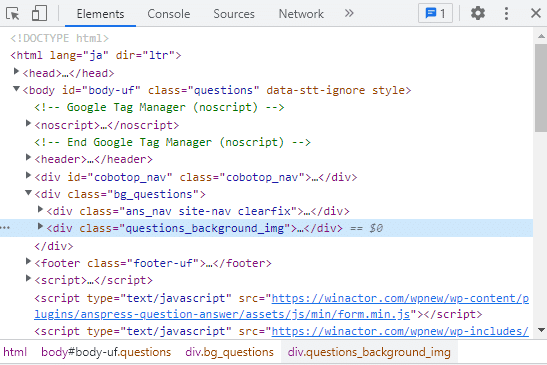Click the scrollbar up arrow
This screenshot has height=365, width=547.
coord(541,36)
